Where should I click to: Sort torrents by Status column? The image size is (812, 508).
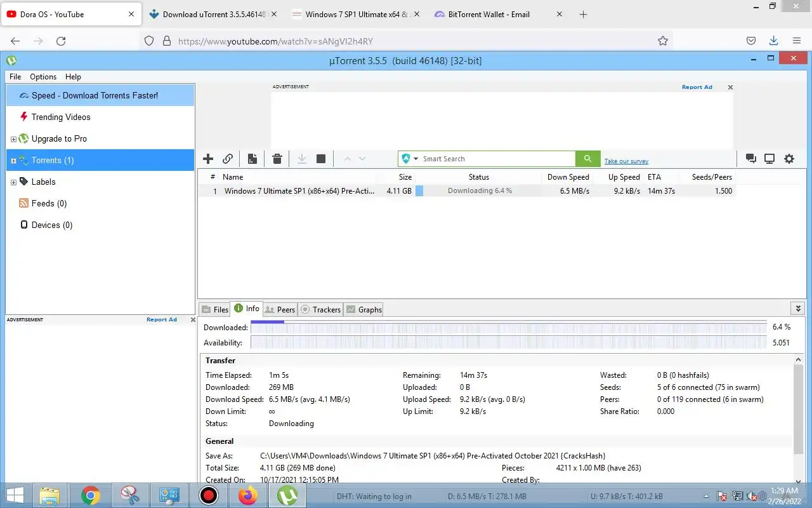[478, 177]
